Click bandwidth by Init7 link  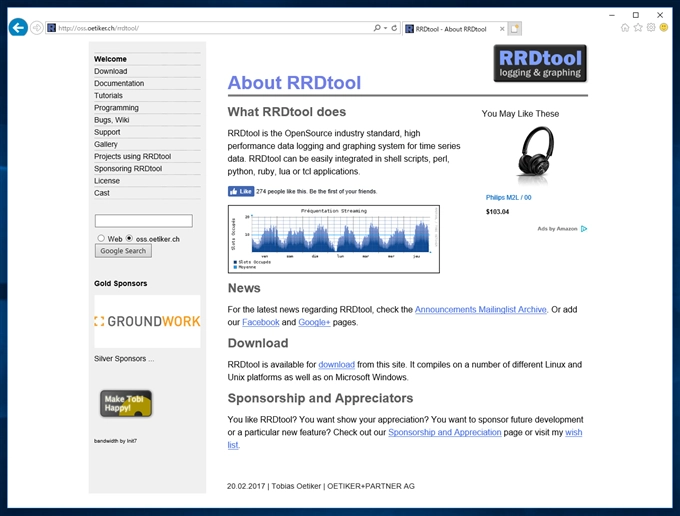click(x=115, y=441)
